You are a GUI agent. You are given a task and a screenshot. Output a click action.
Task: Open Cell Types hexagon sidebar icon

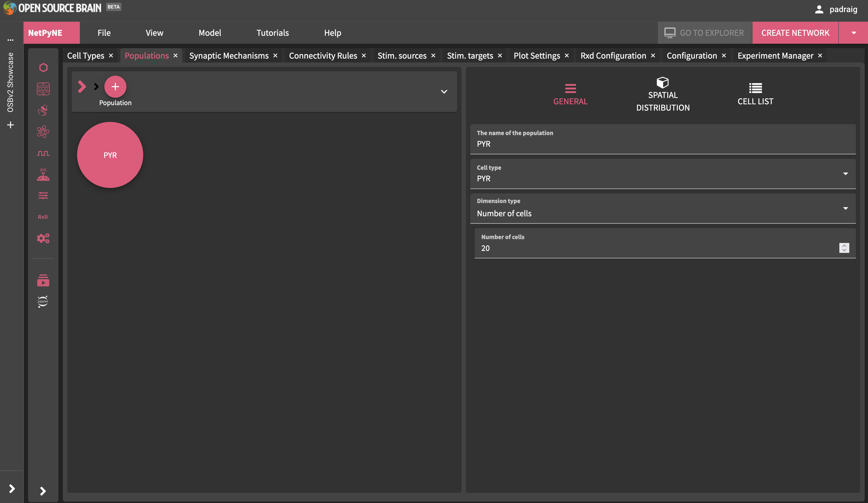tap(43, 67)
